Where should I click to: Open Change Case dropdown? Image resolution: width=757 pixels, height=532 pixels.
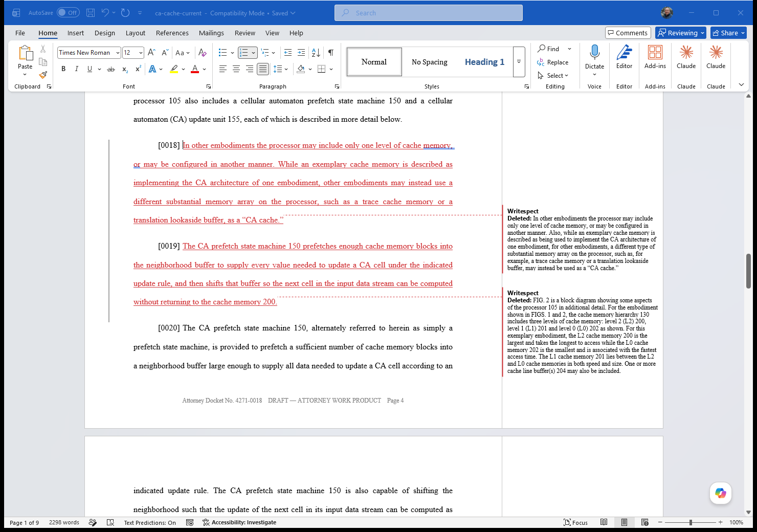[x=183, y=53]
